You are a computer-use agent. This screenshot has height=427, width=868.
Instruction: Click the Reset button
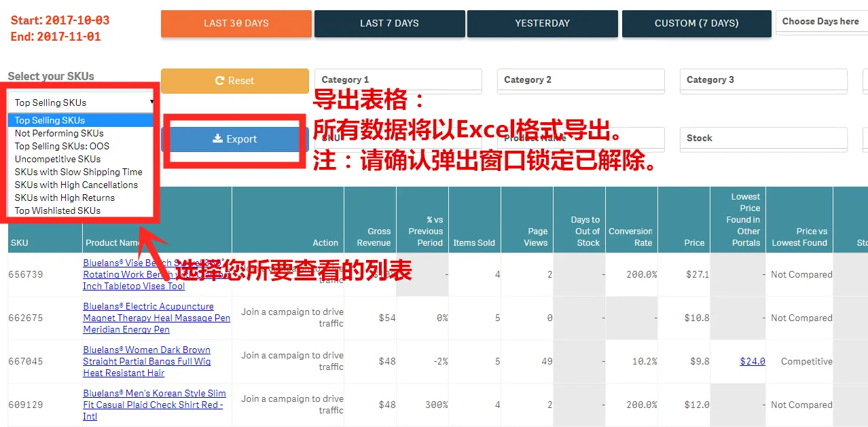point(234,81)
